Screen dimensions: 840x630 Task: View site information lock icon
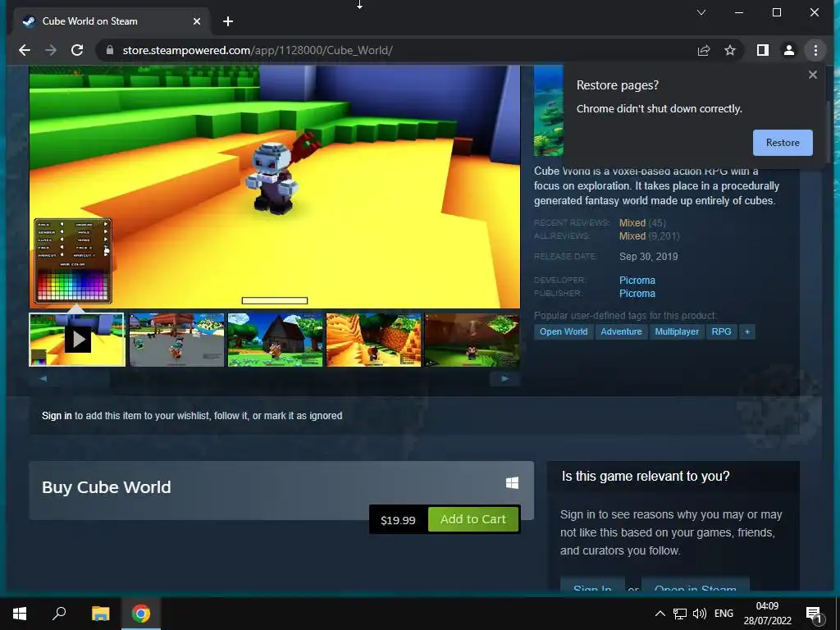110,50
